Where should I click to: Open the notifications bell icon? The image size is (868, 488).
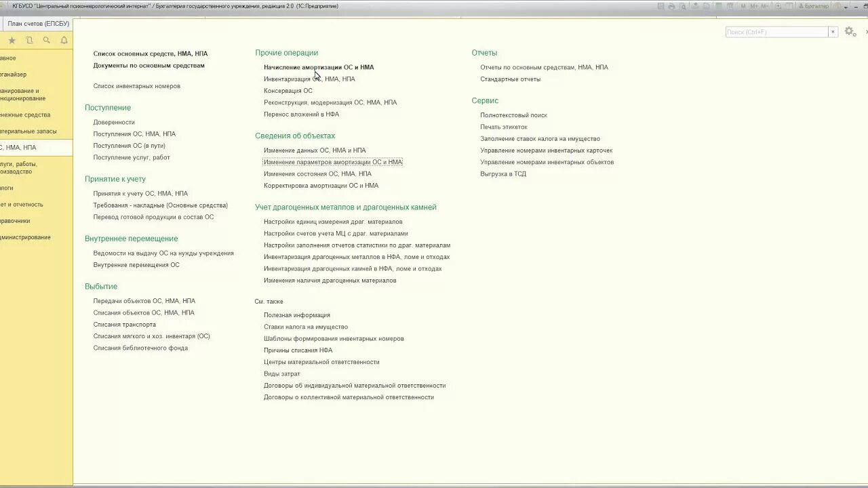click(64, 40)
